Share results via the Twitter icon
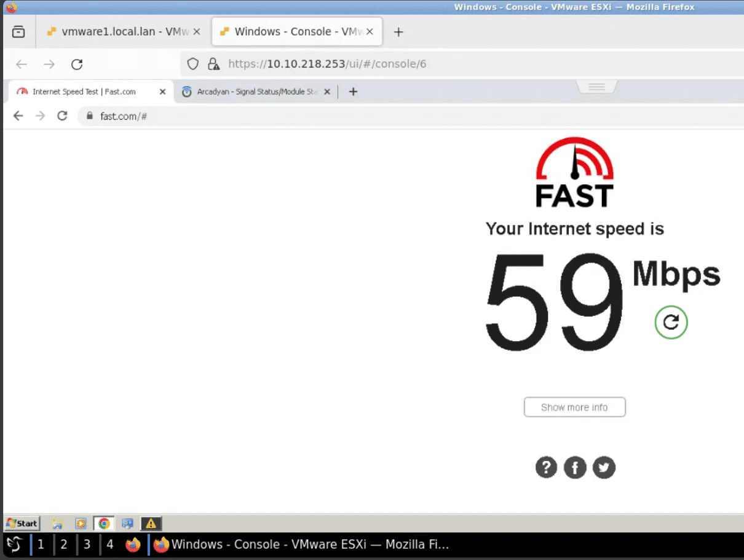Viewport: 744px width, 560px height. [604, 468]
